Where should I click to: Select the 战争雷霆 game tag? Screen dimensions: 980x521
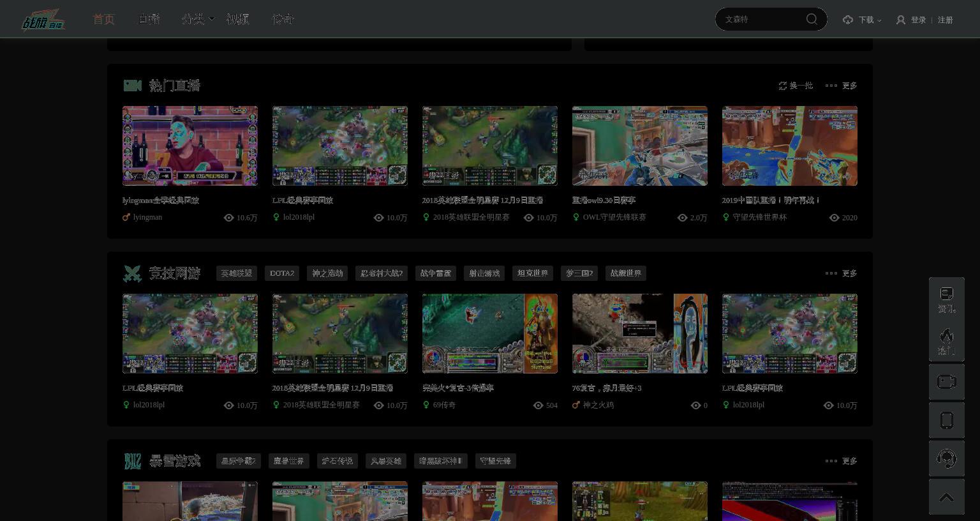click(436, 273)
